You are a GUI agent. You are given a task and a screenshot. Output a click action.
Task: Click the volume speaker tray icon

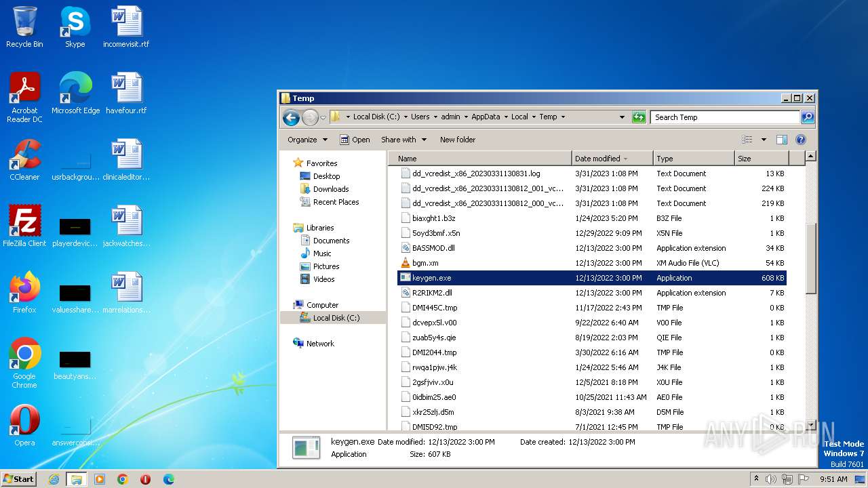click(x=771, y=479)
